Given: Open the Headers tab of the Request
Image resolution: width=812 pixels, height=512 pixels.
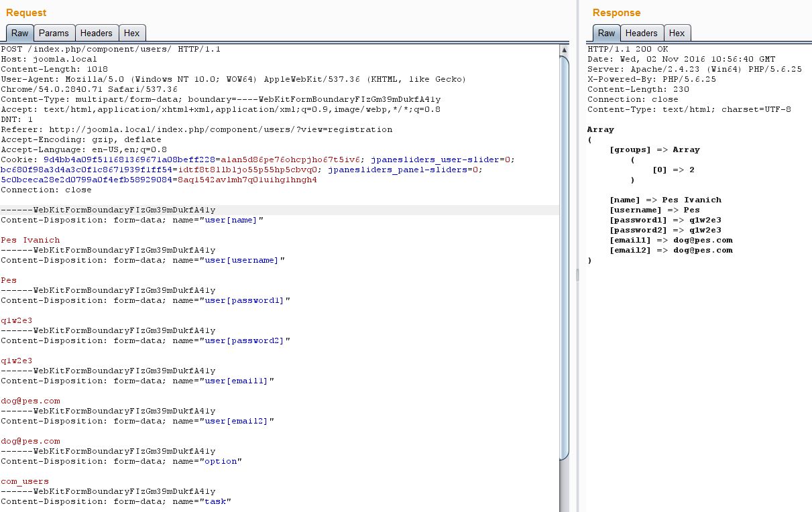Looking at the screenshot, I should click(97, 33).
